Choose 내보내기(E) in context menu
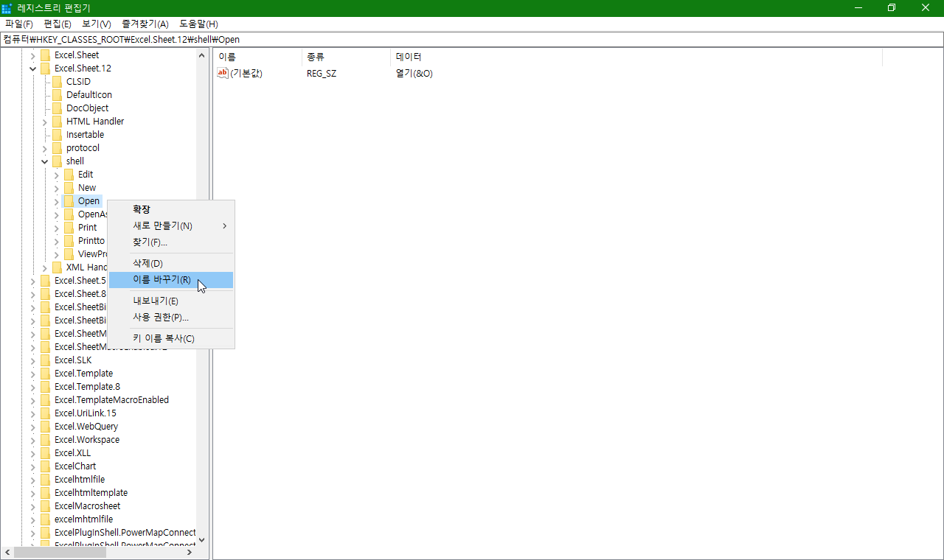Viewport: 944px width, 560px height. tap(171, 301)
